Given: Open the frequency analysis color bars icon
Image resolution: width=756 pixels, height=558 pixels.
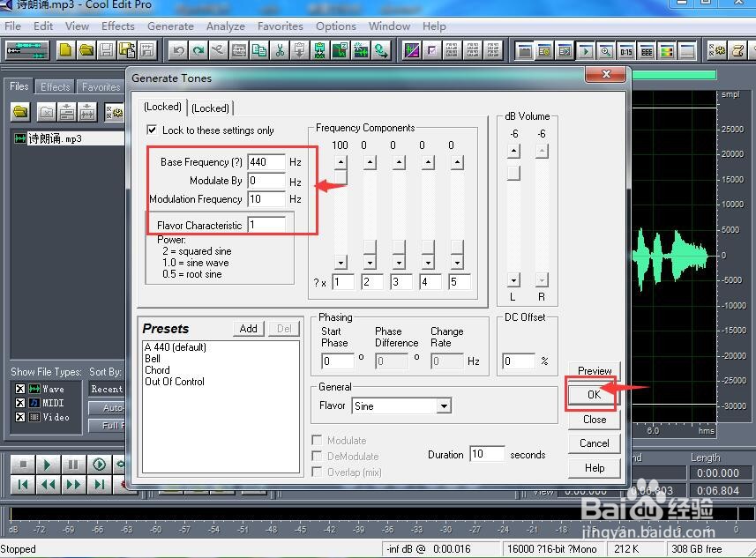Looking at the screenshot, I should coord(667,50).
